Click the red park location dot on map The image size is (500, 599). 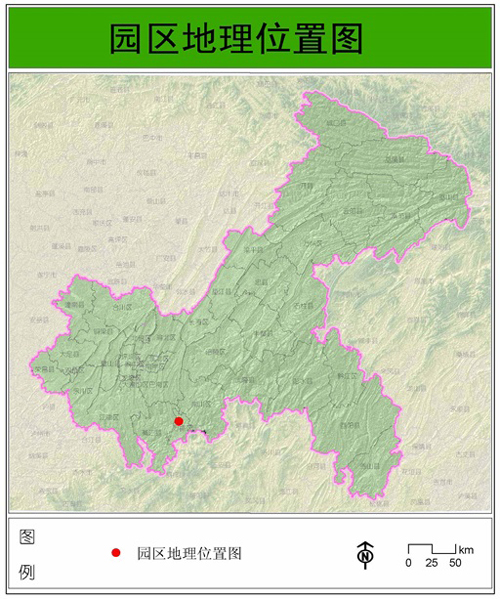tap(178, 421)
